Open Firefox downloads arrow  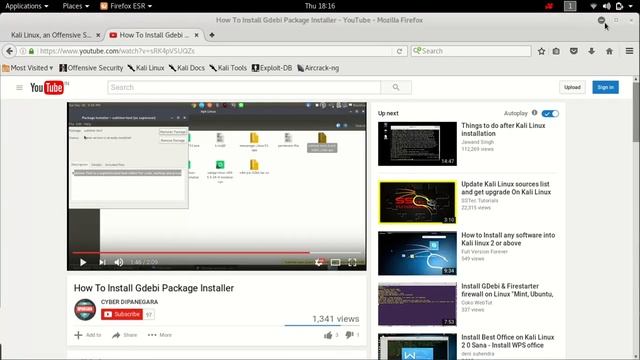pyautogui.click(x=591, y=51)
